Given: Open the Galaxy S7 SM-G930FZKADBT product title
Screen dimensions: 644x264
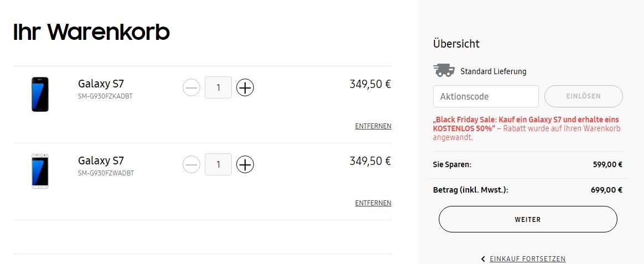Looking at the screenshot, I should [101, 84].
